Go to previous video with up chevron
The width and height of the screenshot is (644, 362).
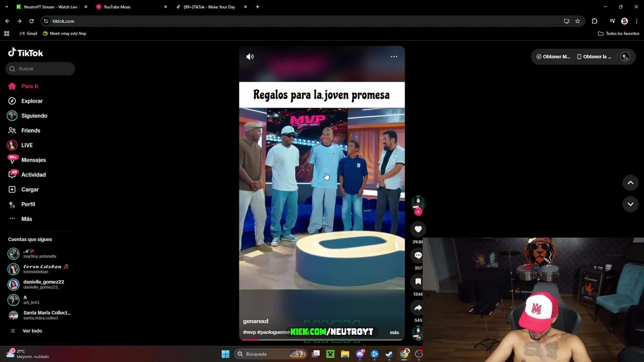[630, 183]
